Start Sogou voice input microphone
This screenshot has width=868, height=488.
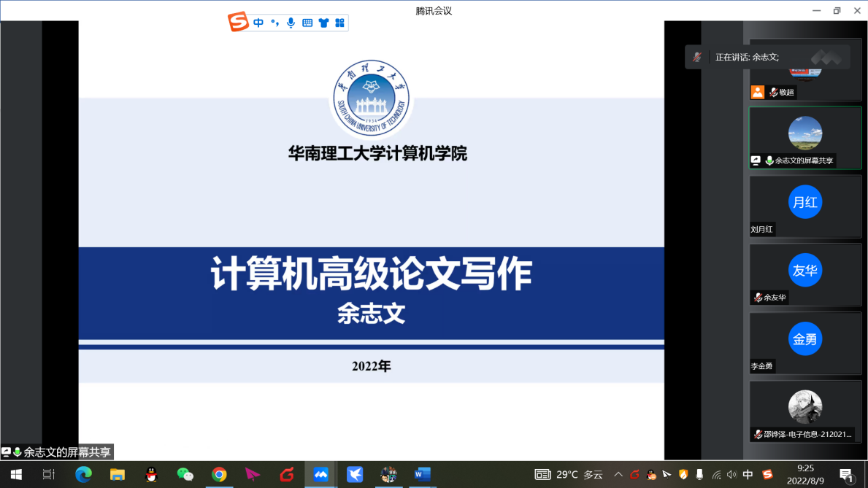point(291,23)
